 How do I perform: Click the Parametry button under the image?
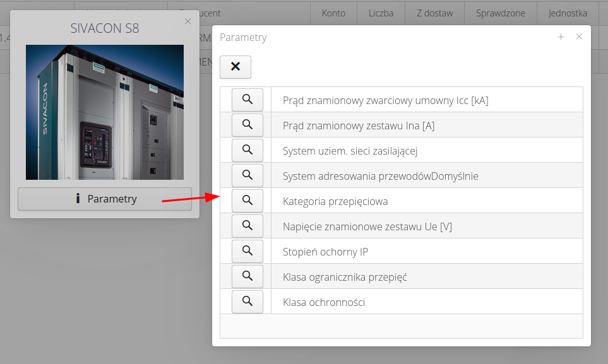click(105, 199)
